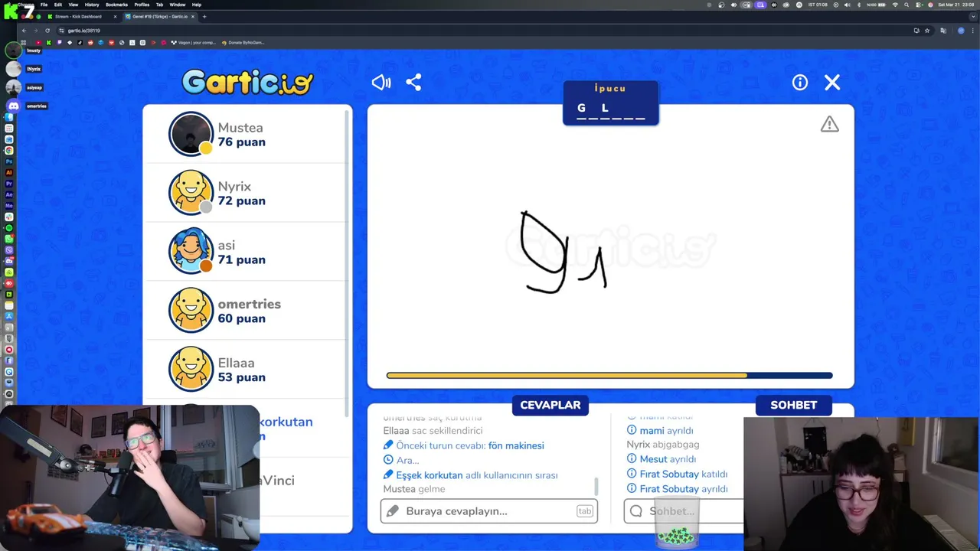
Task: Open the Chrome profile avatar
Action: [961, 31]
